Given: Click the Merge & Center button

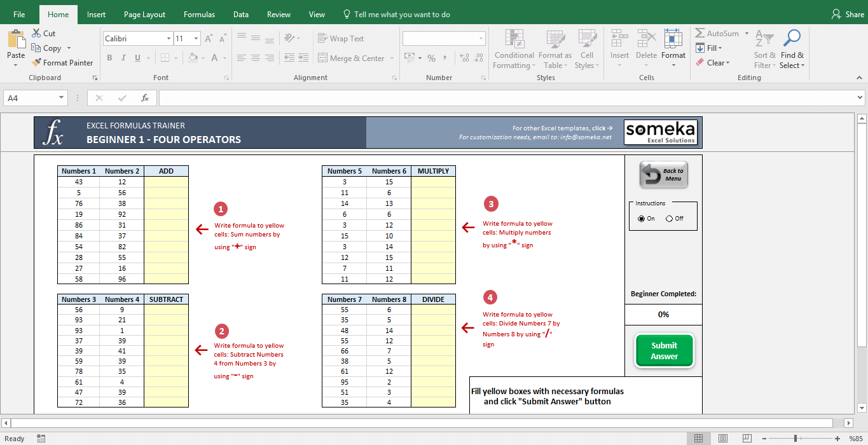Looking at the screenshot, I should pyautogui.click(x=351, y=58).
